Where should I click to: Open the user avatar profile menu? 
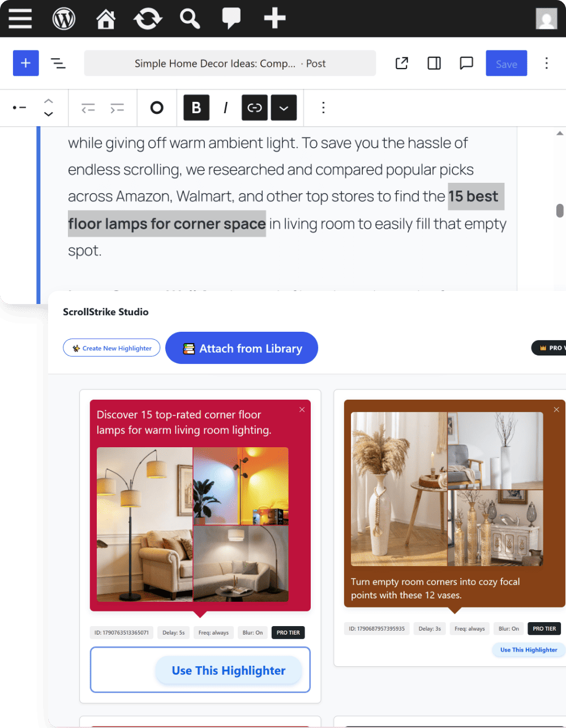click(x=547, y=19)
